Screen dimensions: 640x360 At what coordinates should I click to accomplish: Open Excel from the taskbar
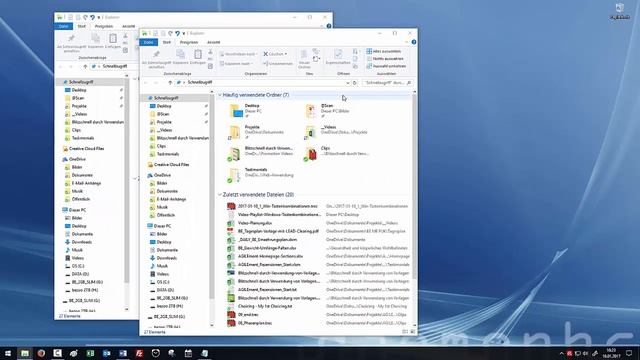click(x=90, y=353)
